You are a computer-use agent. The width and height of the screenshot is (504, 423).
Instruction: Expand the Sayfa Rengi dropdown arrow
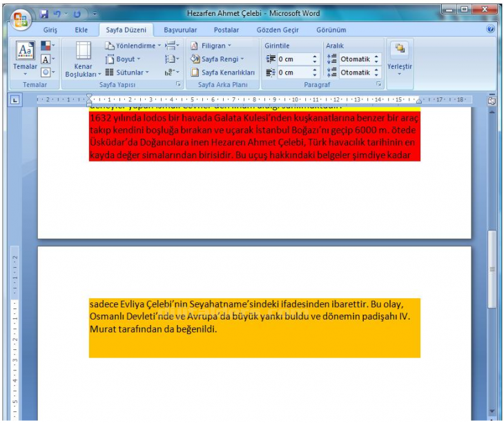[242, 59]
